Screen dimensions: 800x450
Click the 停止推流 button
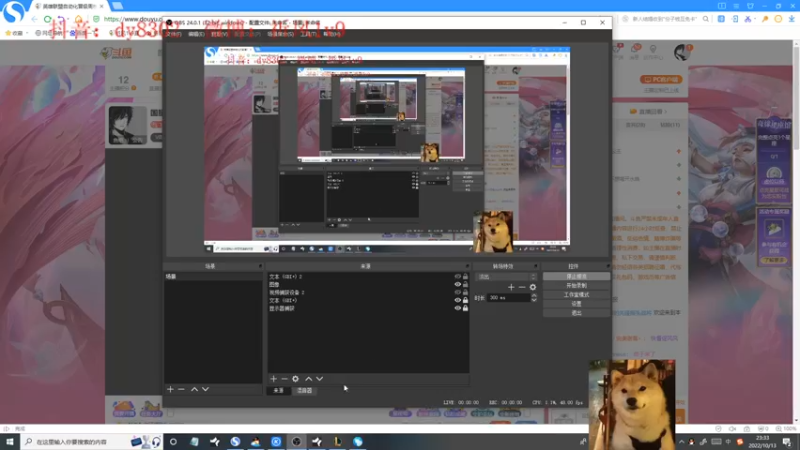577,276
